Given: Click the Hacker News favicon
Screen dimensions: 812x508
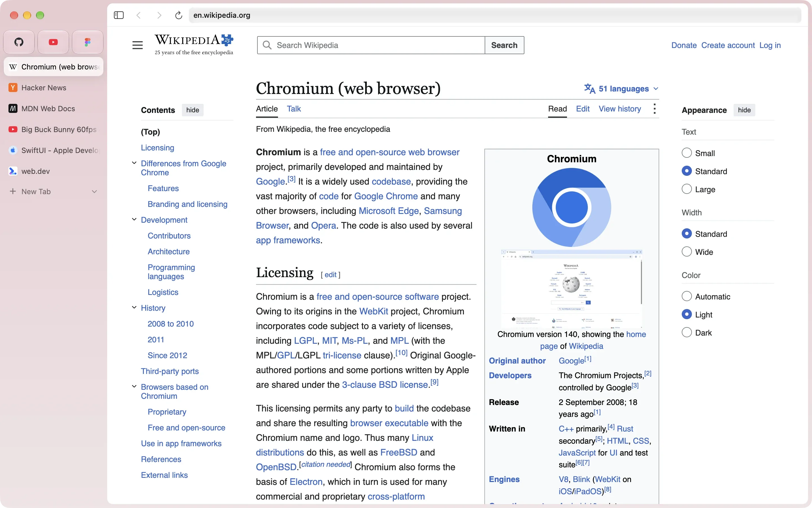Looking at the screenshot, I should [x=13, y=88].
